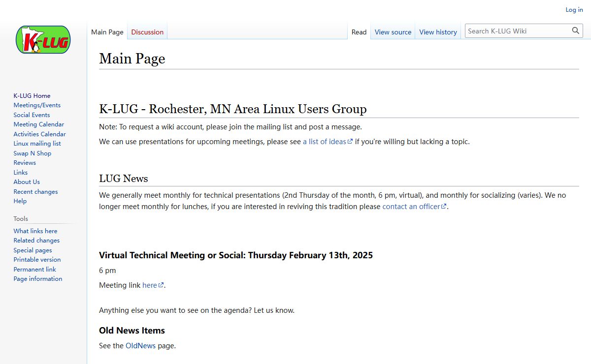Click the 'LUG News' section heading
The width and height of the screenshot is (591, 364).
(x=124, y=179)
